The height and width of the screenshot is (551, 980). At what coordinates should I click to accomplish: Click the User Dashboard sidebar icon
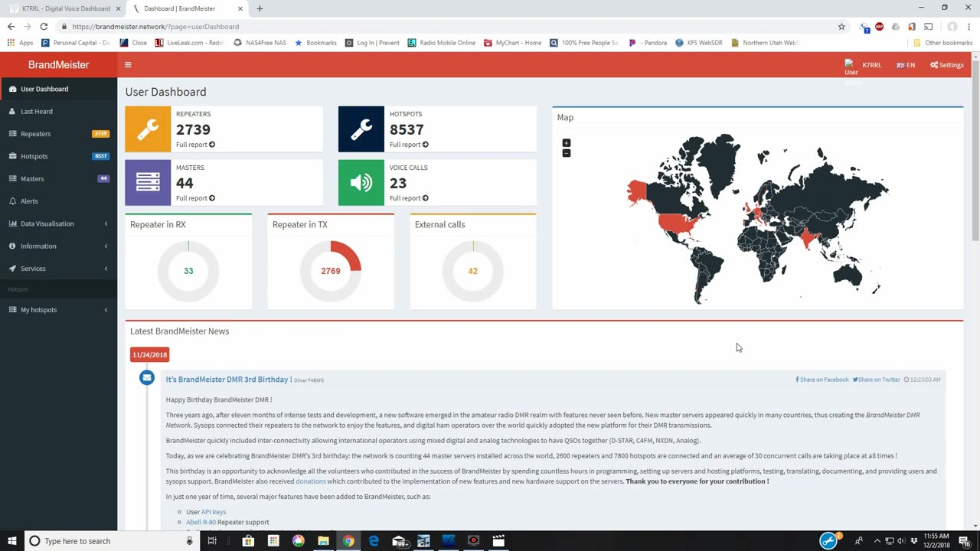(x=12, y=89)
